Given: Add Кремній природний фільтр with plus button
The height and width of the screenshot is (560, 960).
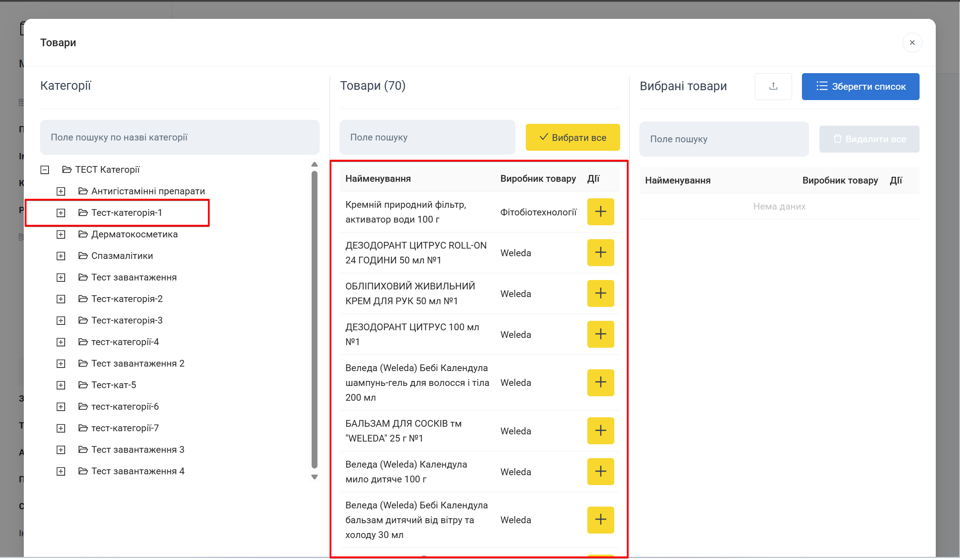Looking at the screenshot, I should tap(600, 212).
